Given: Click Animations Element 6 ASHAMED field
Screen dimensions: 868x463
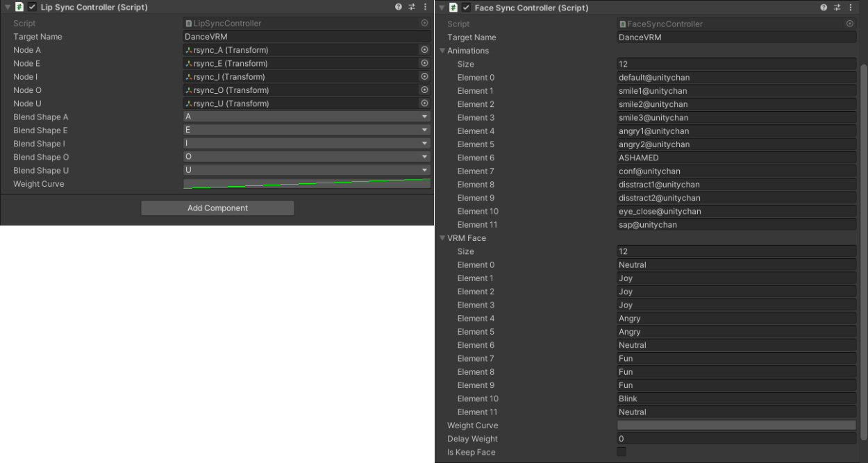Looking at the screenshot, I should (x=735, y=158).
